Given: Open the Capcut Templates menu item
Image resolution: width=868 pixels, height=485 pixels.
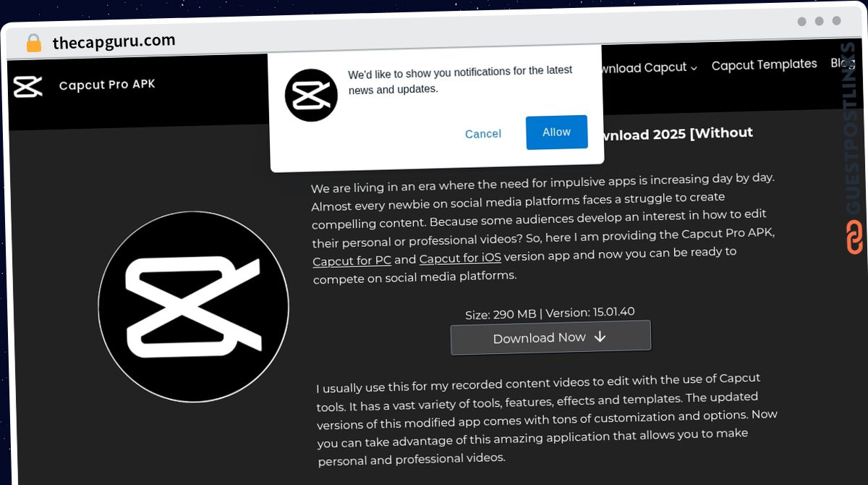Looking at the screenshot, I should tap(764, 65).
